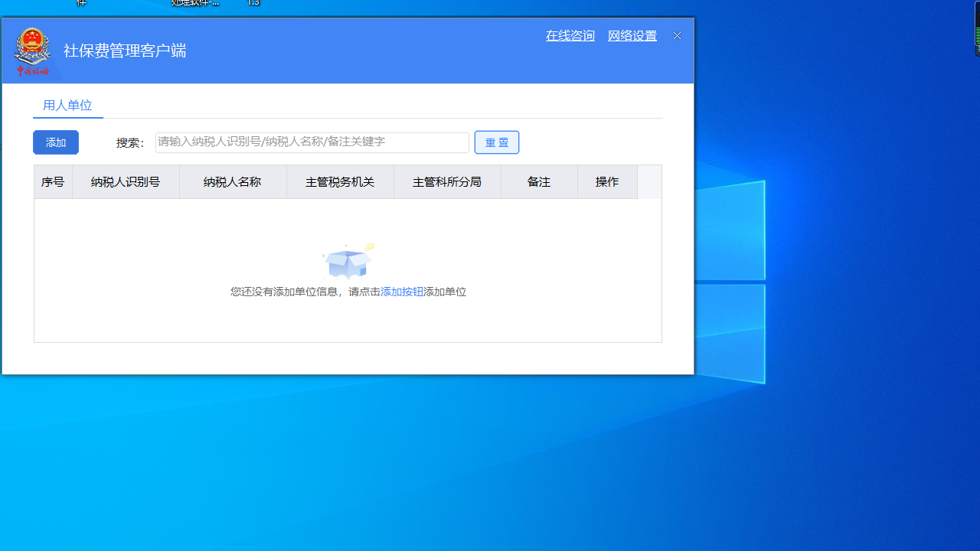Open 在线咨询 online consultation
The image size is (980, 551).
[x=570, y=35]
